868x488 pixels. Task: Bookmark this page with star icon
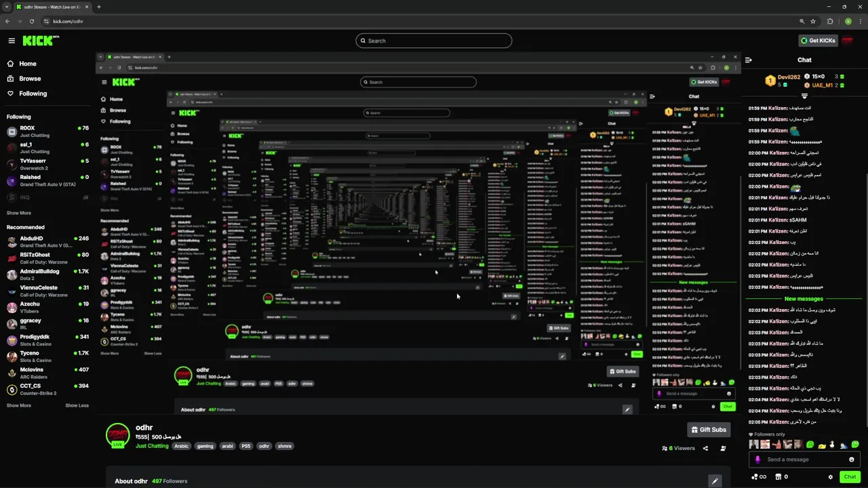pyautogui.click(x=813, y=21)
